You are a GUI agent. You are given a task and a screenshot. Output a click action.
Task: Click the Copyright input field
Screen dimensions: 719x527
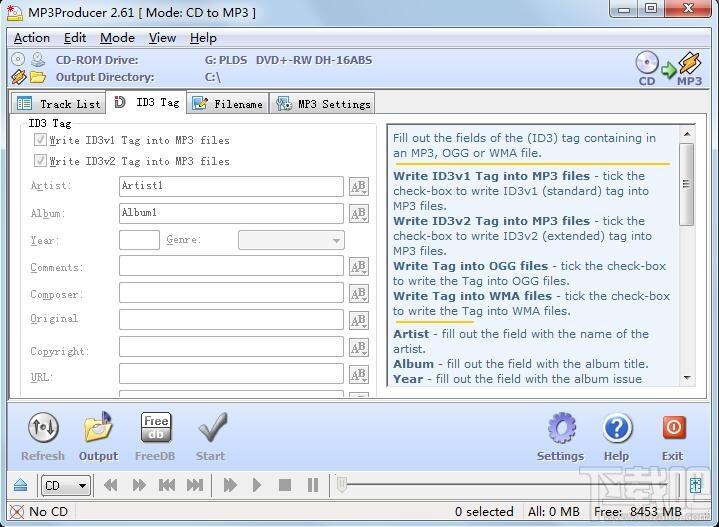231,347
